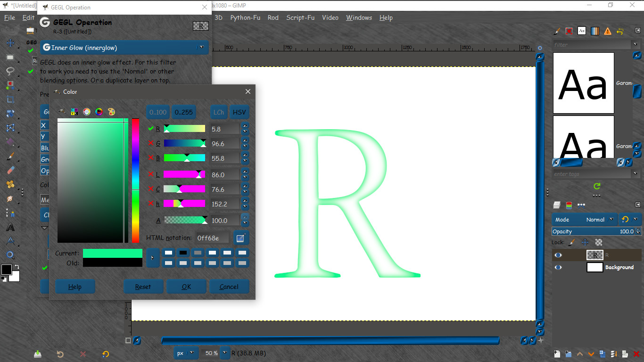Expand the Inner Glow operation dropdown
This screenshot has width=644, height=362.
coord(124,48)
